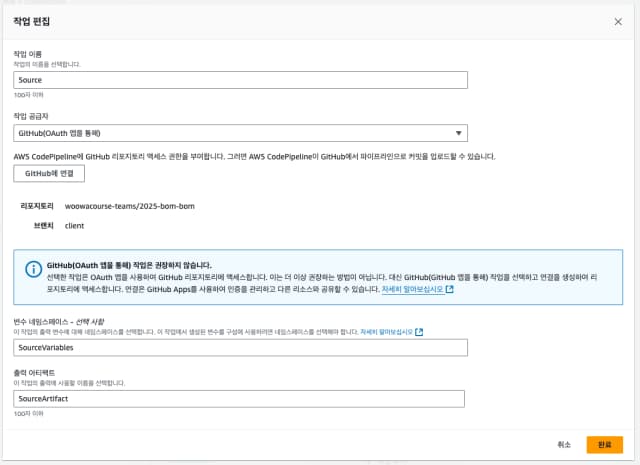640x465 pixels.
Task: Click the orange 완료 button
Action: point(604,445)
